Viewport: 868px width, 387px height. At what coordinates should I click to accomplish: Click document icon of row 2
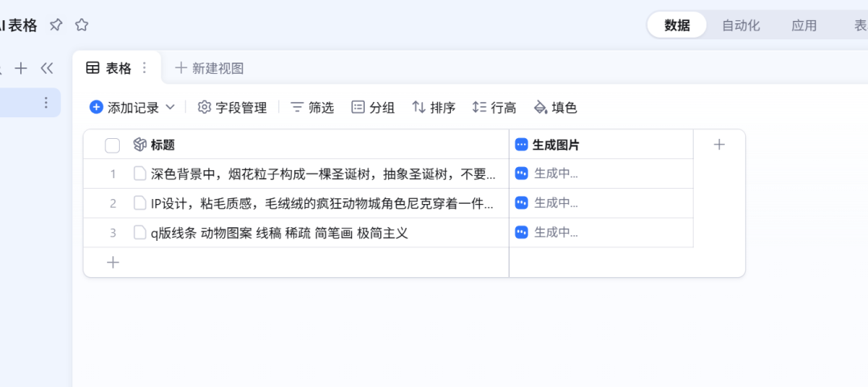[x=140, y=203]
